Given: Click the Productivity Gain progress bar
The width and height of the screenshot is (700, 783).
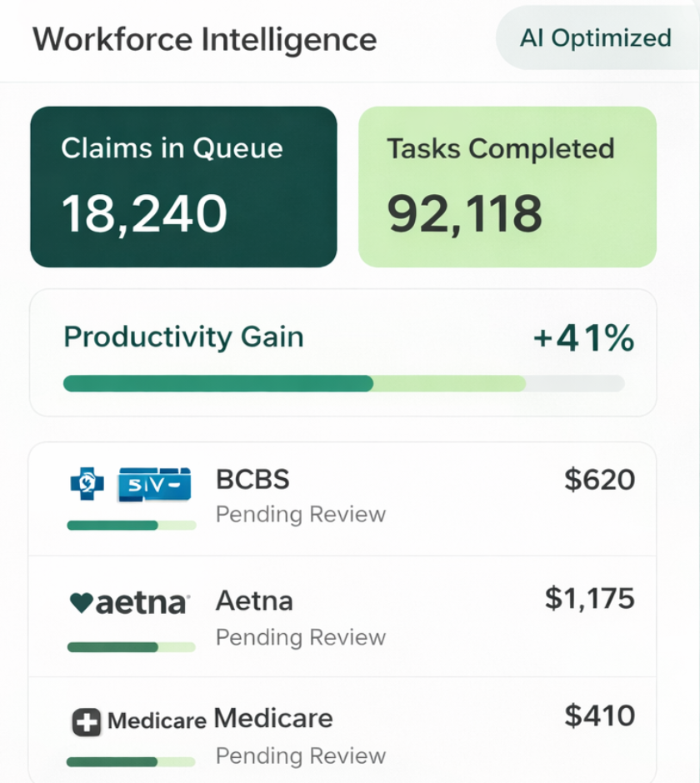Looking at the screenshot, I should point(343,383).
